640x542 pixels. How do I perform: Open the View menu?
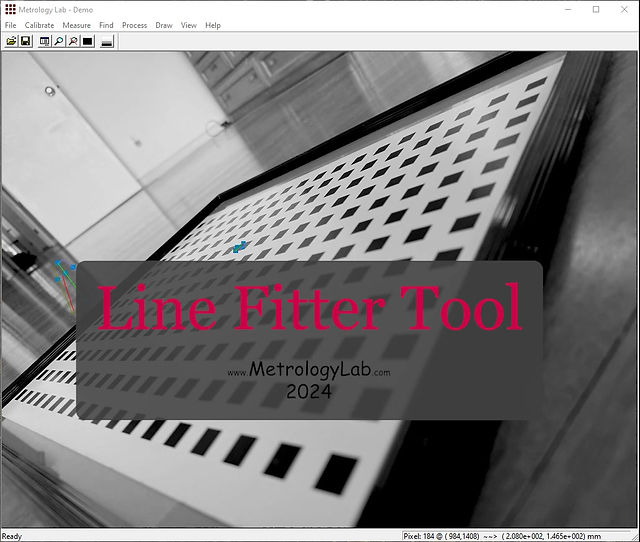point(189,25)
